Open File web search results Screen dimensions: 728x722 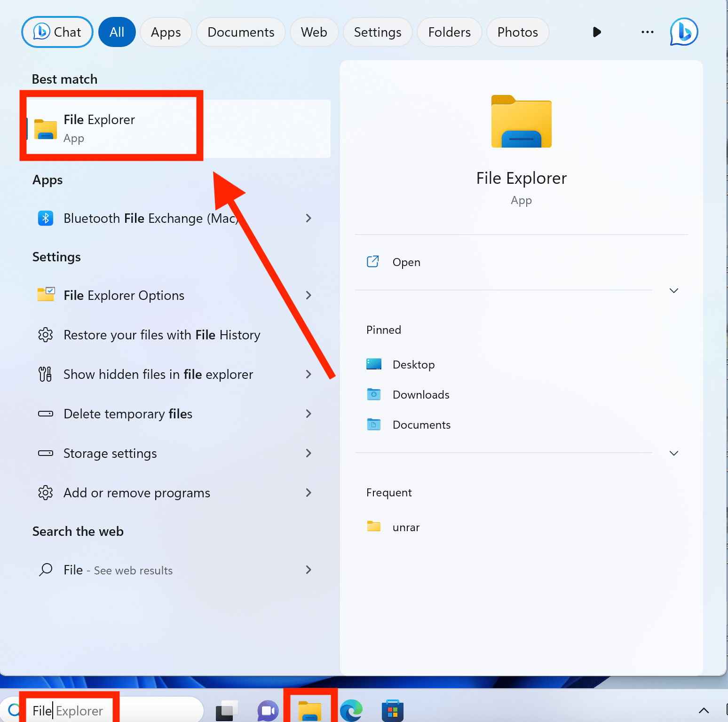pos(118,570)
